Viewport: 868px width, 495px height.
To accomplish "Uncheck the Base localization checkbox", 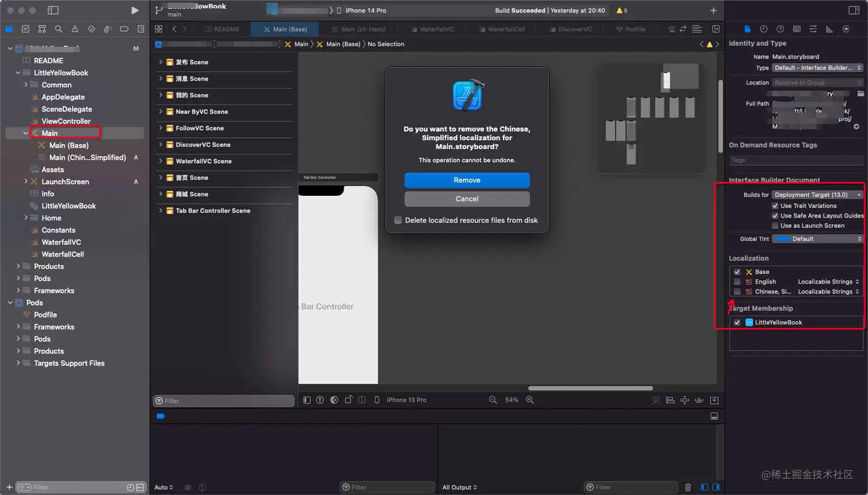I will click(737, 272).
